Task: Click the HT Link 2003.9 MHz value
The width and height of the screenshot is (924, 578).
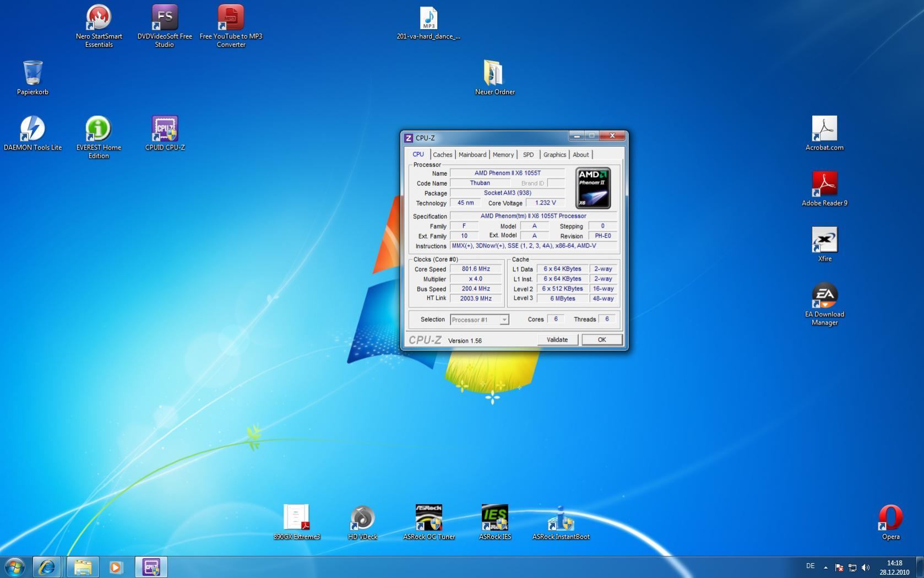Action: click(x=476, y=299)
